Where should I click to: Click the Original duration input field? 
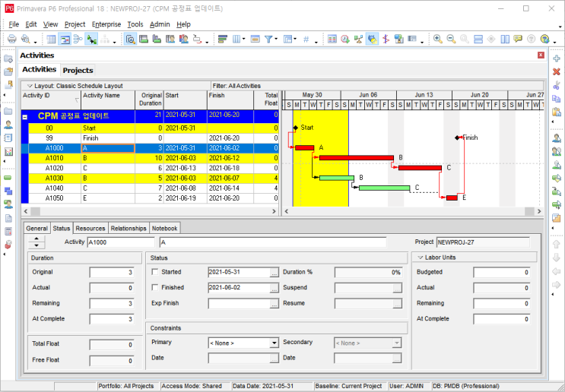point(112,273)
